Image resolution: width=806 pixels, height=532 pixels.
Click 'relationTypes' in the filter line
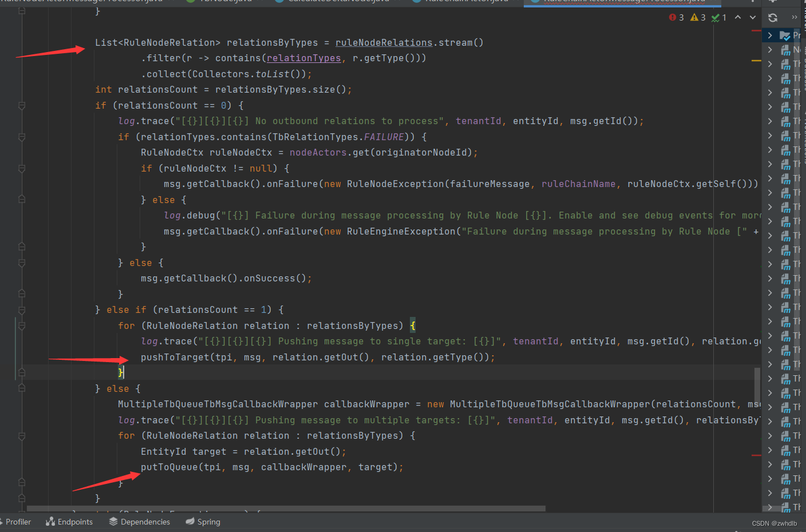tap(304, 58)
